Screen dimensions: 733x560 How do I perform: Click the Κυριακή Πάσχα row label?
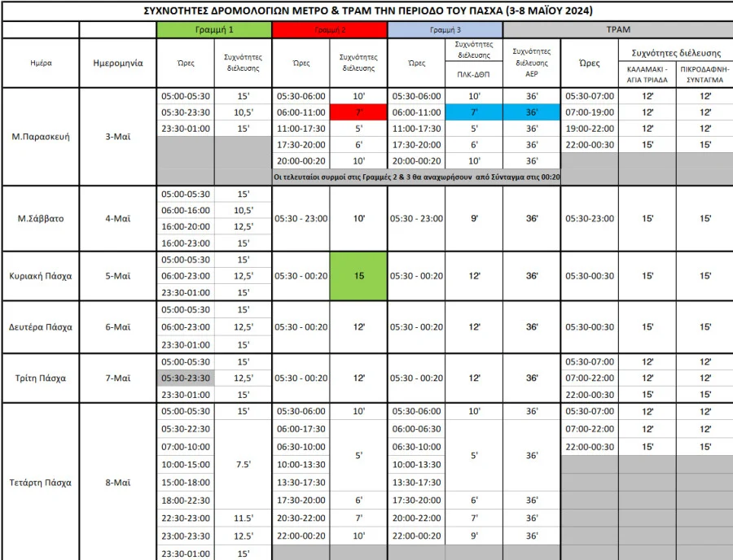click(41, 276)
